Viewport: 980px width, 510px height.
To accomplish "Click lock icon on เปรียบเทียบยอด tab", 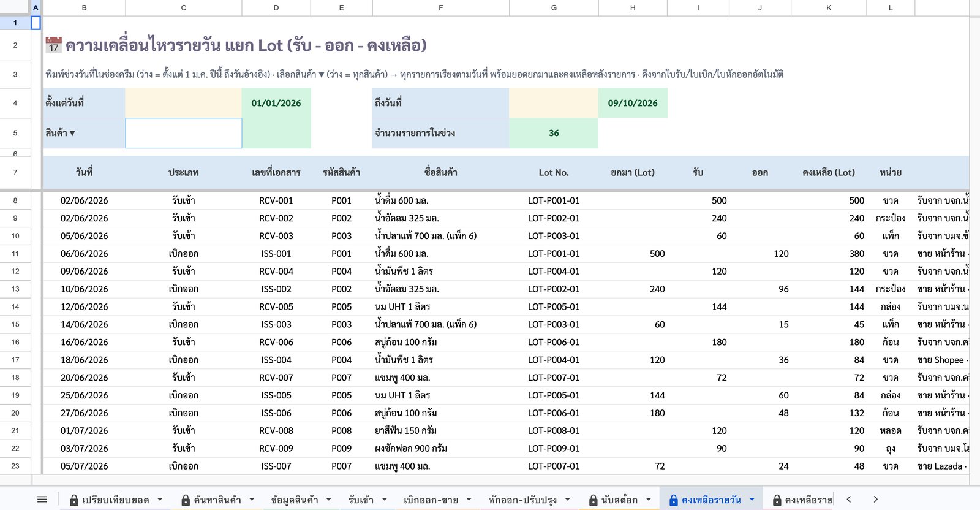I will 74,500.
